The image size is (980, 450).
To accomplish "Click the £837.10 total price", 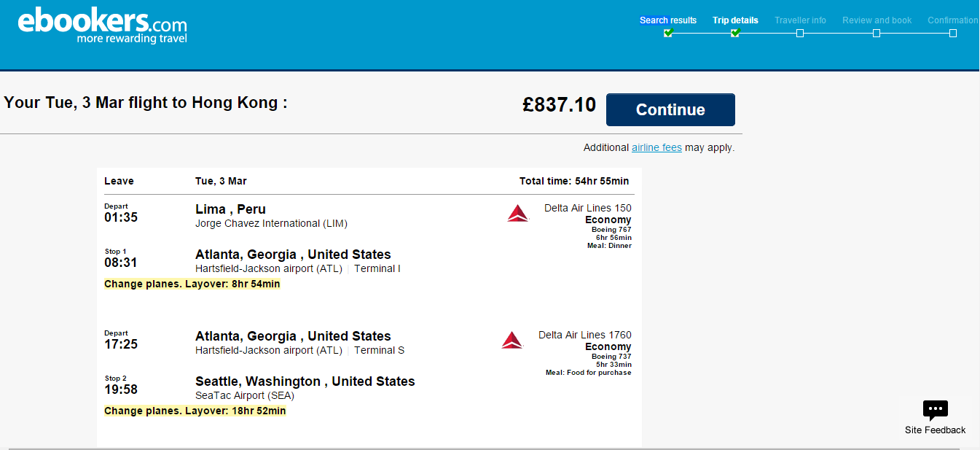I will pyautogui.click(x=559, y=105).
